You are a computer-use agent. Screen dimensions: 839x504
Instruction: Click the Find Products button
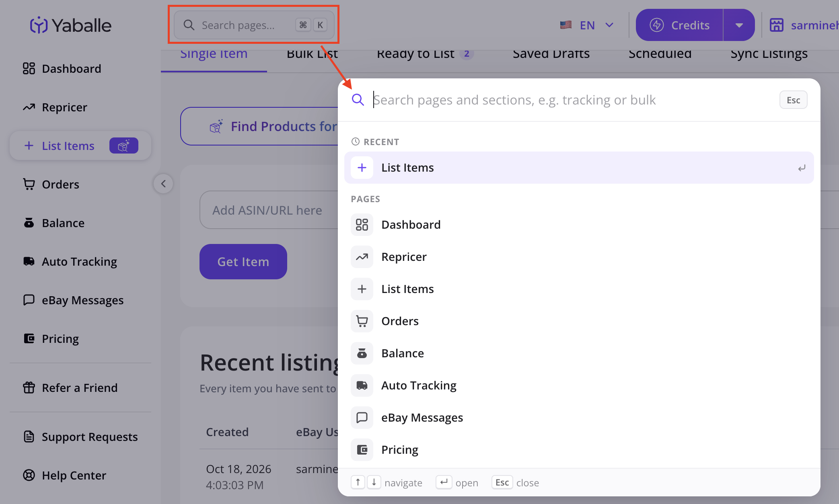[259, 126]
